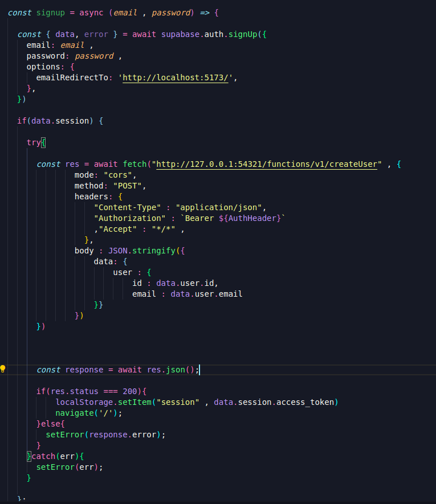Click the signup function name

[51, 13]
